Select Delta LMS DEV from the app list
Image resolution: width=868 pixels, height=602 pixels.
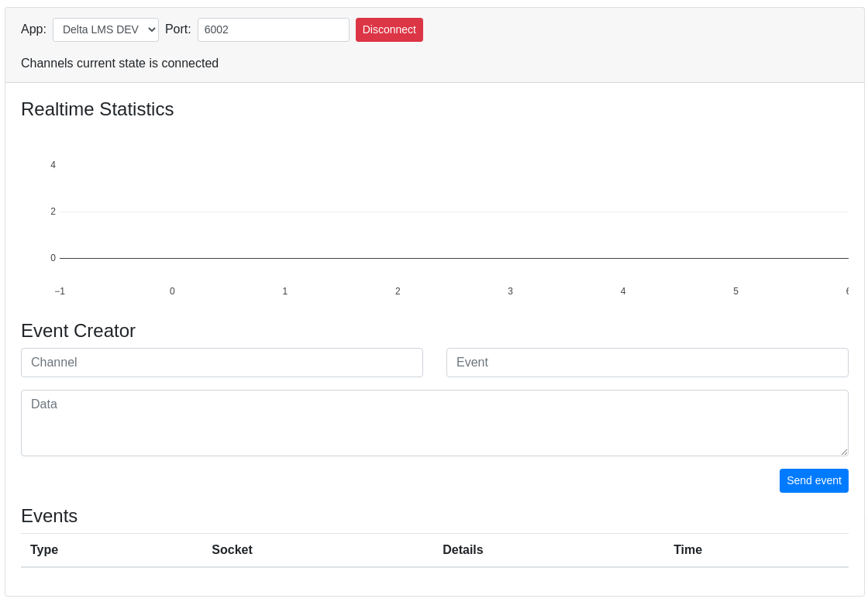tap(99, 29)
